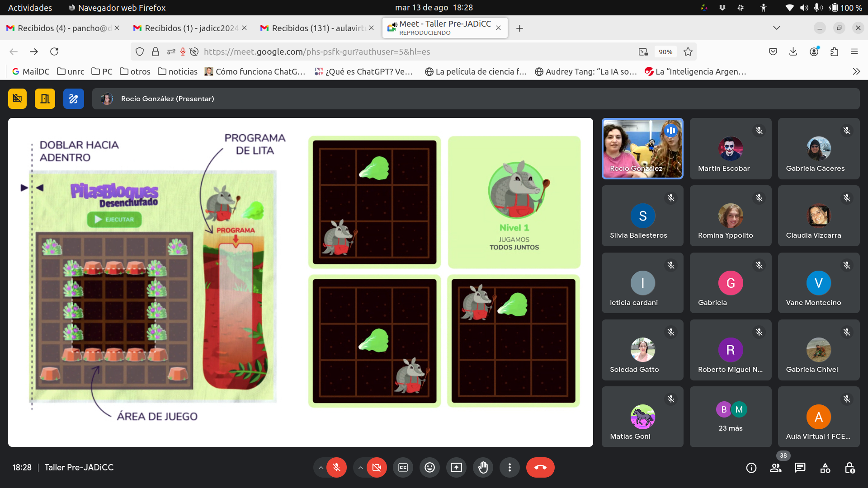The image size is (868, 488).
Task: Open chat with everyone panel
Action: click(800, 468)
